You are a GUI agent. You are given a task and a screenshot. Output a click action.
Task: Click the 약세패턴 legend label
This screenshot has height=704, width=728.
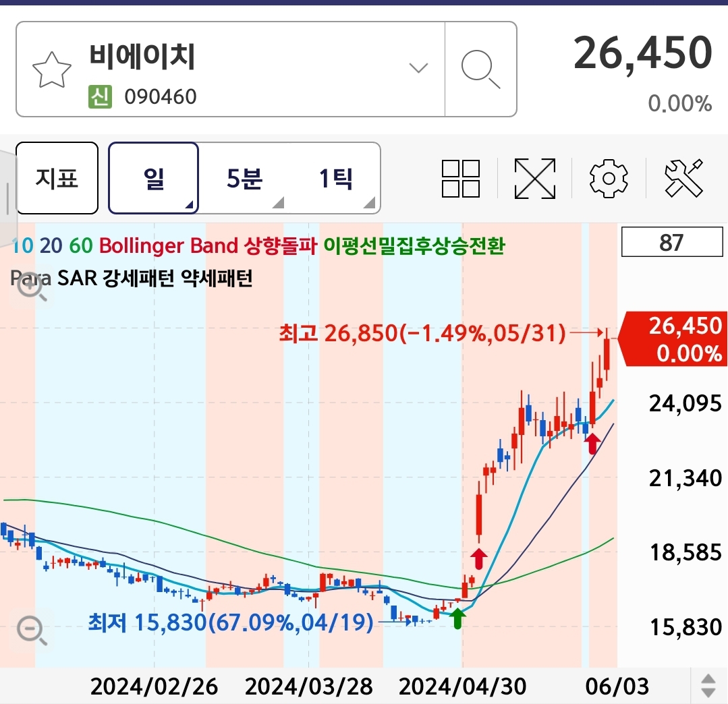(217, 278)
